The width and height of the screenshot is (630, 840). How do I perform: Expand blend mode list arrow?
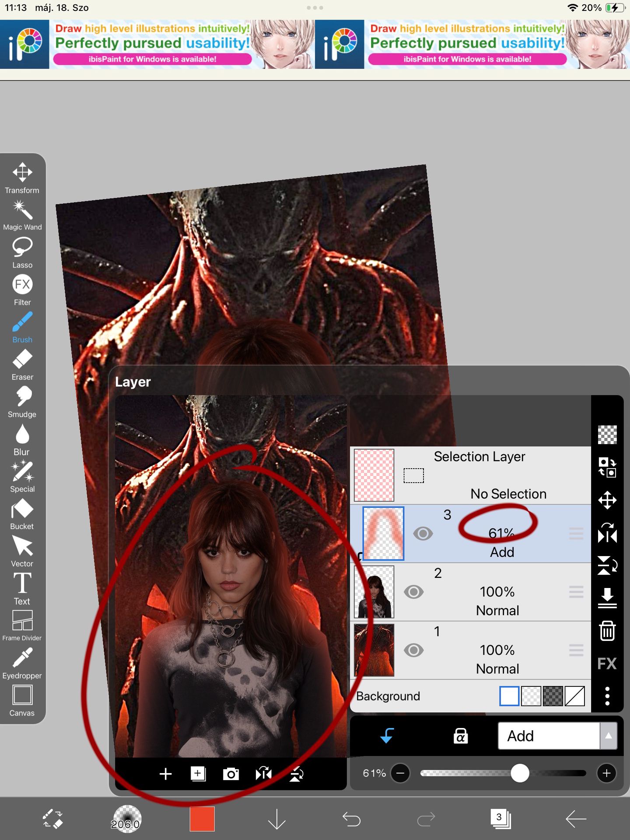point(609,736)
